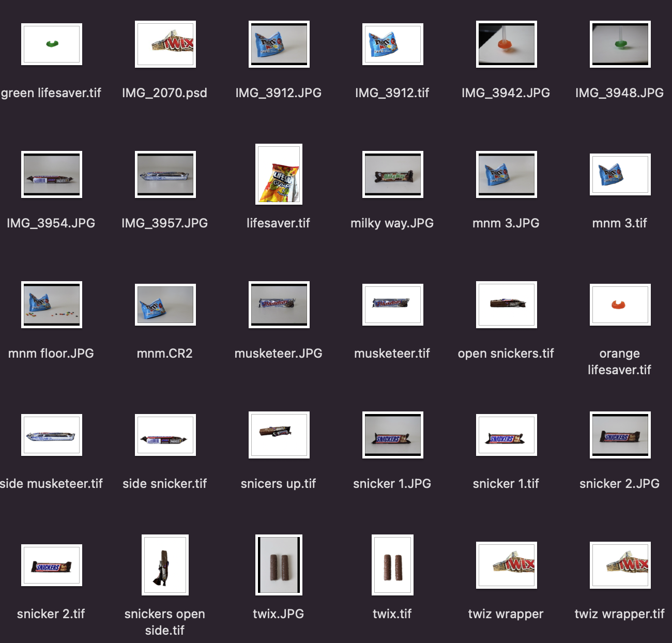Click the musketeer.JPG thumbnail
The width and height of the screenshot is (672, 643).
tap(279, 304)
